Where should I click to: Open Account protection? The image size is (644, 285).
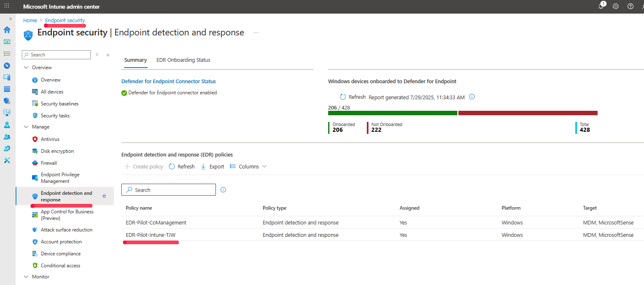pyautogui.click(x=61, y=242)
